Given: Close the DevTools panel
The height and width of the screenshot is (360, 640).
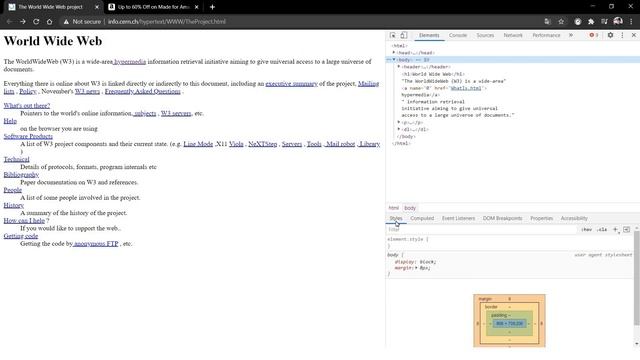Looking at the screenshot, I should point(633,35).
